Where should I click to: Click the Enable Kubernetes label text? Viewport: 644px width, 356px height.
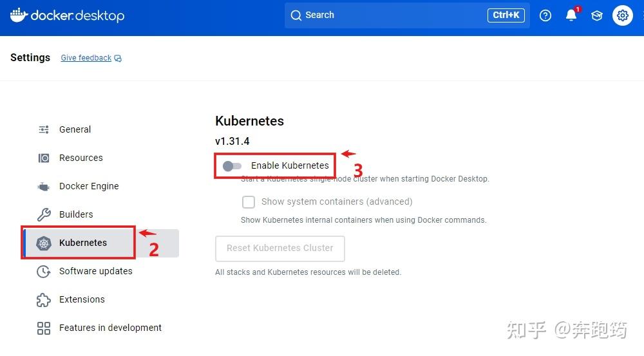click(x=290, y=165)
